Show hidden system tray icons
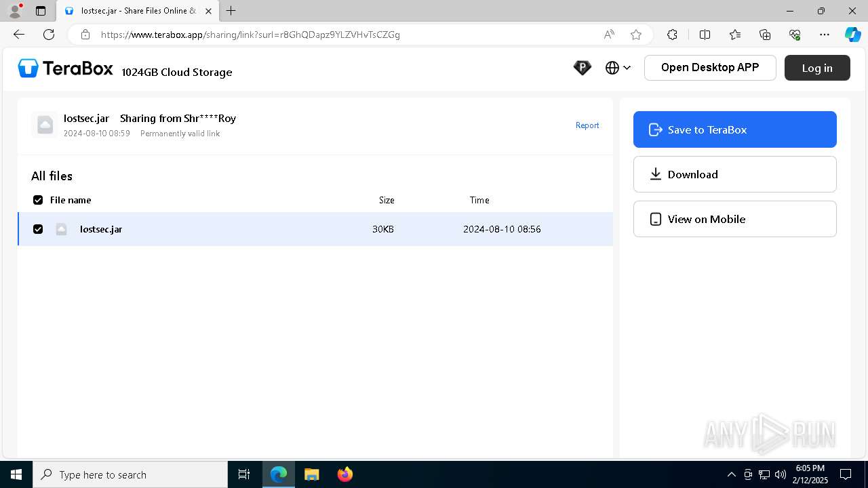 pyautogui.click(x=731, y=474)
